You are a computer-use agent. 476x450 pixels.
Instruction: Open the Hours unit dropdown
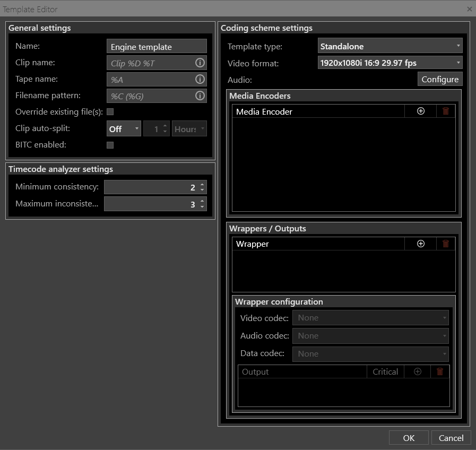pos(189,129)
